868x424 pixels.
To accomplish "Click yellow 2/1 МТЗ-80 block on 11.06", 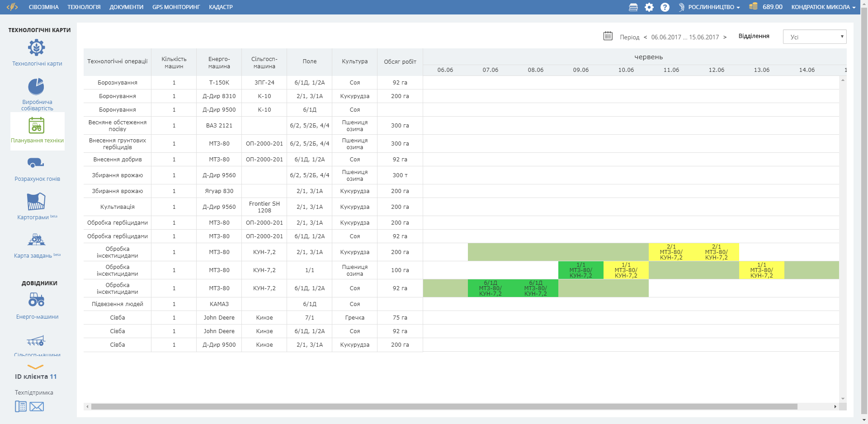I will click(671, 252).
